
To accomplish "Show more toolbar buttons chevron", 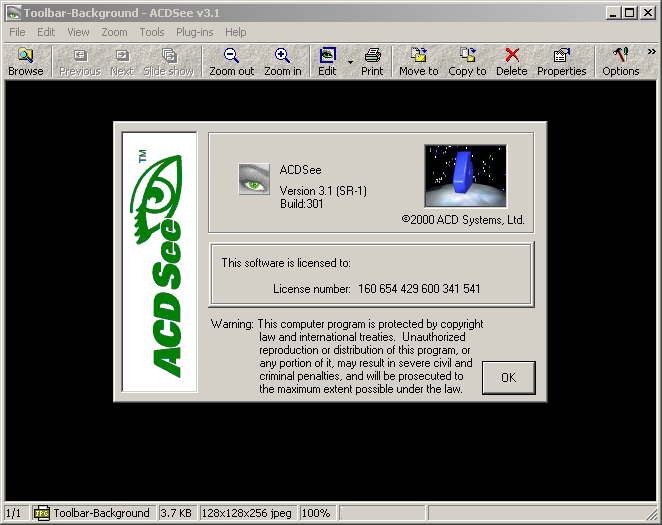I will (651, 52).
